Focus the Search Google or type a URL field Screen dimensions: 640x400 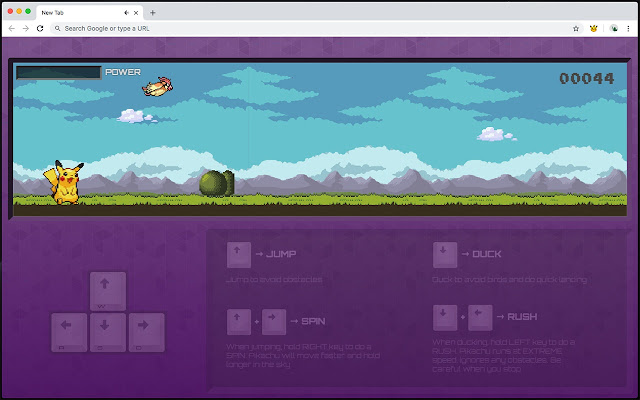[310, 29]
